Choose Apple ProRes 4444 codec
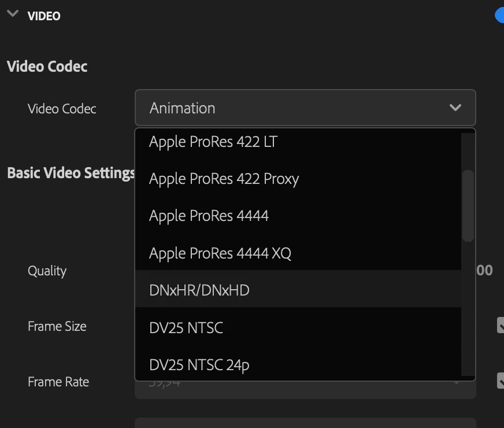The image size is (504, 428). [x=298, y=216]
